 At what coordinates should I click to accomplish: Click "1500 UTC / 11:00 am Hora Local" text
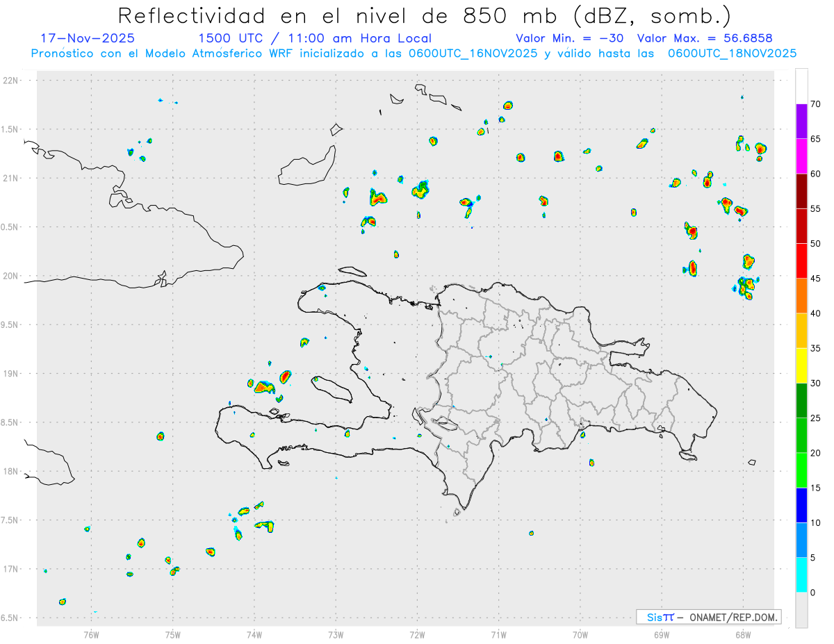315,38
